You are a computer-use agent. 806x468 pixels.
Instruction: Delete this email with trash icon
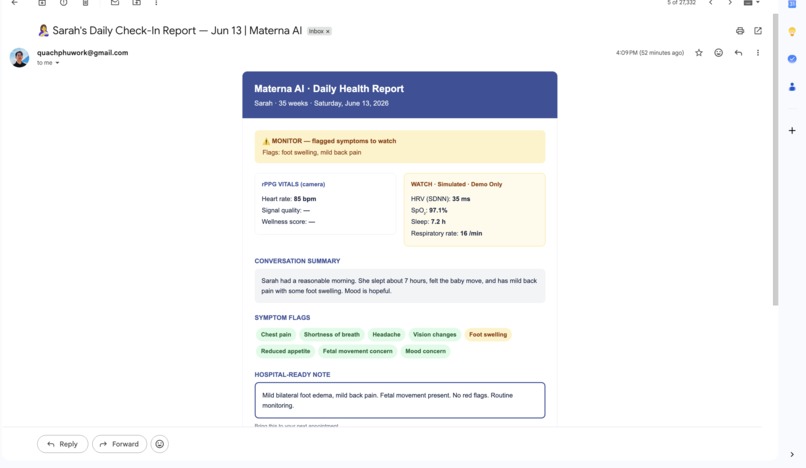coord(85,3)
